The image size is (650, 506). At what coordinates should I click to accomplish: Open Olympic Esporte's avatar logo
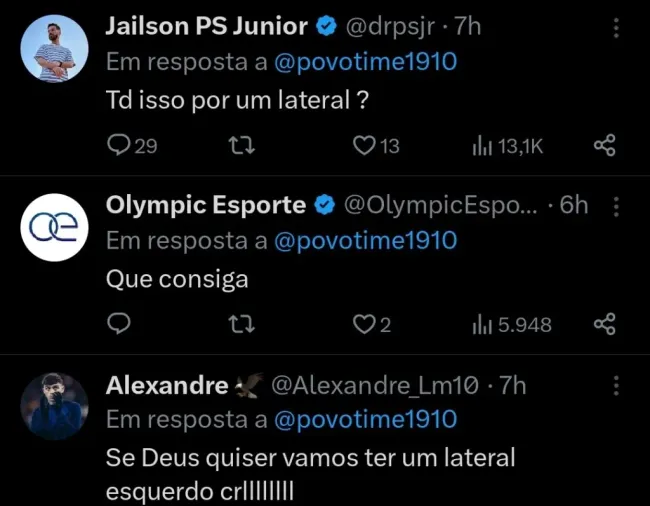pyautogui.click(x=54, y=227)
